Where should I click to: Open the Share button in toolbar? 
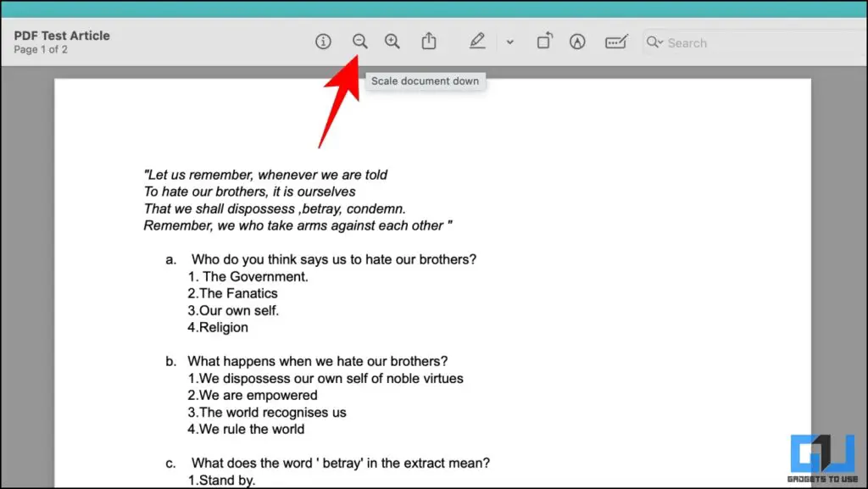pyautogui.click(x=429, y=41)
